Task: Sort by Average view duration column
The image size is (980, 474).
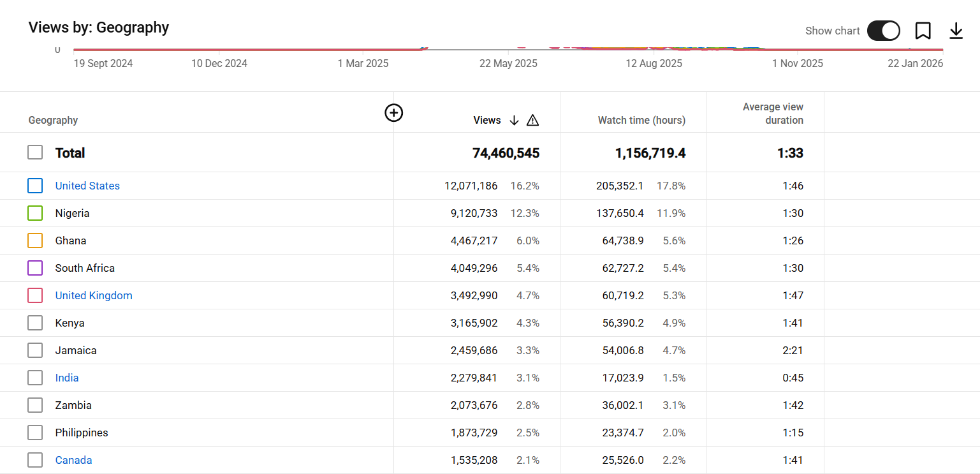Action: 773,114
